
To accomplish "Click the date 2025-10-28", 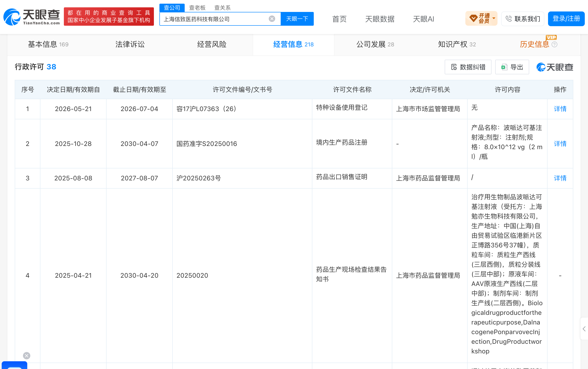I will pyautogui.click(x=73, y=144).
